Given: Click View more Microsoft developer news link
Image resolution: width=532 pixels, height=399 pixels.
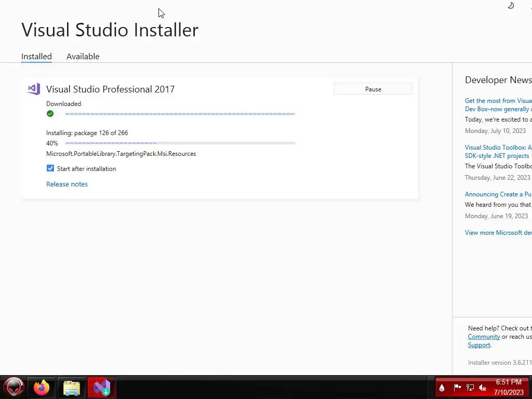Looking at the screenshot, I should coord(498,232).
